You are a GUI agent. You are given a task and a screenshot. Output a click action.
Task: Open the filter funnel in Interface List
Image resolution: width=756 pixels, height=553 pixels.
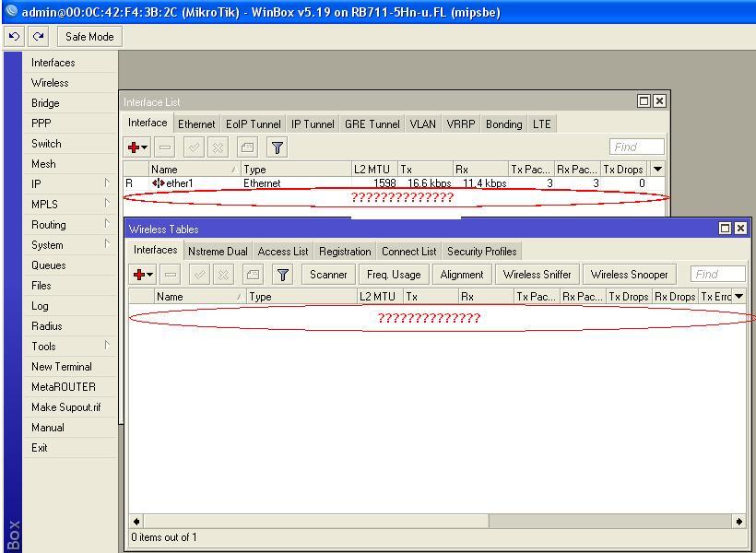[277, 147]
